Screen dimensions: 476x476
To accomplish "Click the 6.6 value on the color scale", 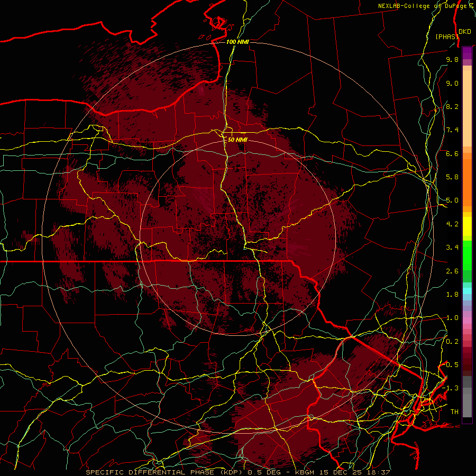I will click(452, 153).
